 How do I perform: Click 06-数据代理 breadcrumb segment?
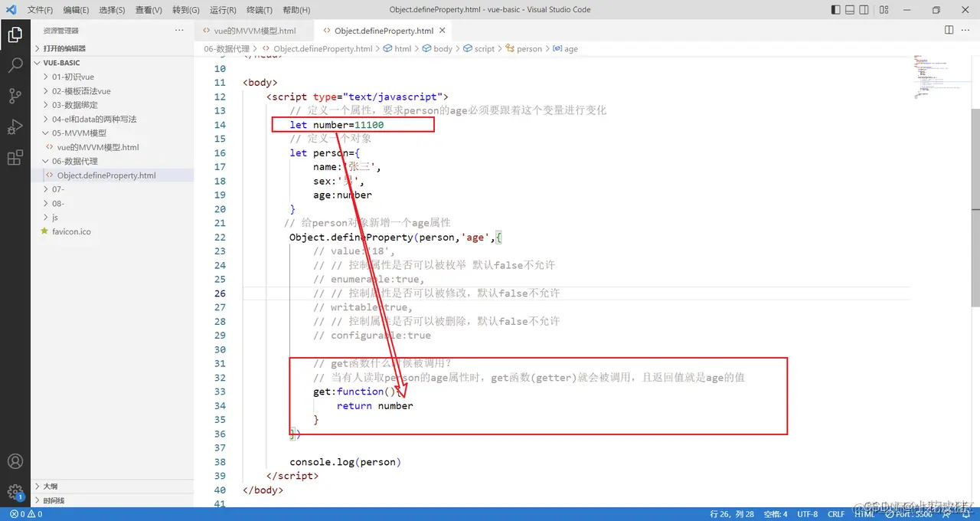tap(227, 48)
